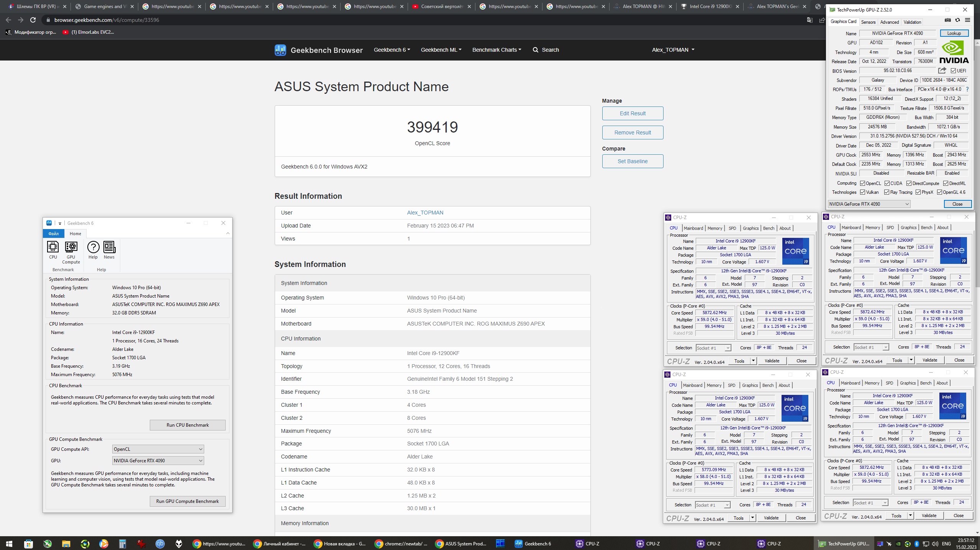
Task: Expand the Benchmark Charts navbar menu
Action: coord(497,50)
